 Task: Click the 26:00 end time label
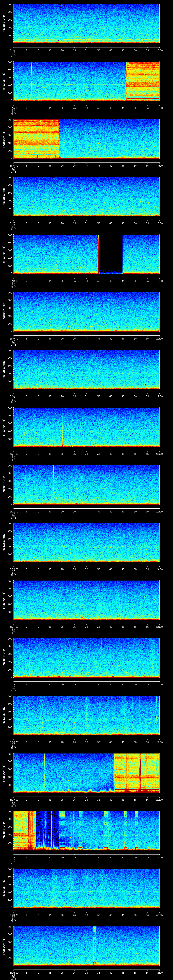click(x=159, y=684)
